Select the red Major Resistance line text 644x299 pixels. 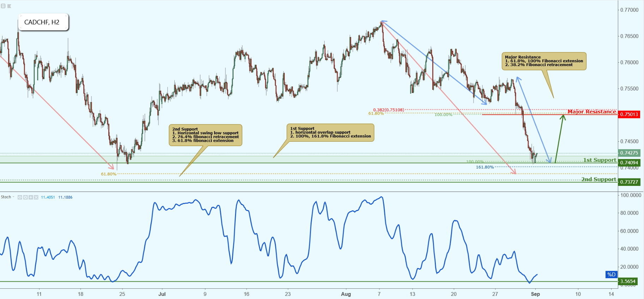[x=592, y=112]
